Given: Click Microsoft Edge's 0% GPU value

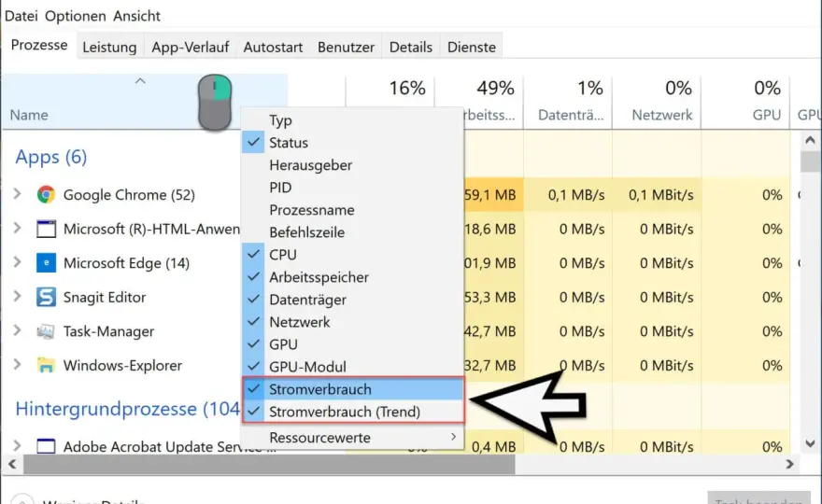Looking at the screenshot, I should pos(772,263).
